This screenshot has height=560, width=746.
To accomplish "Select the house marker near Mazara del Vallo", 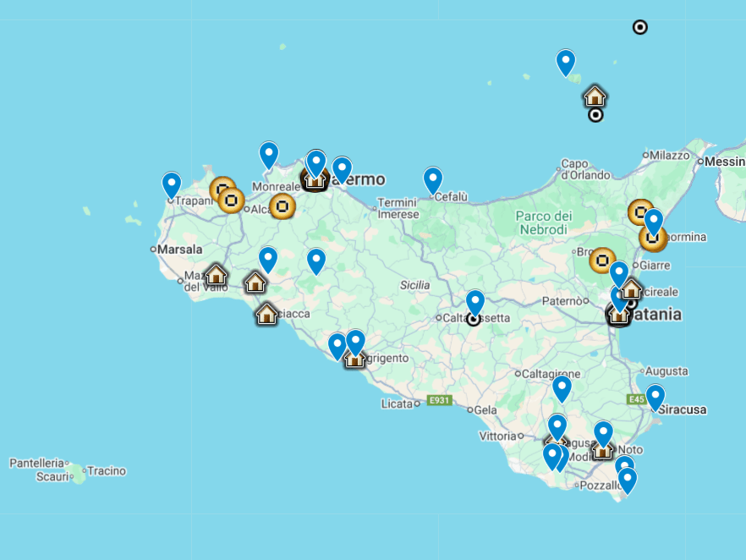I will pos(216,274).
